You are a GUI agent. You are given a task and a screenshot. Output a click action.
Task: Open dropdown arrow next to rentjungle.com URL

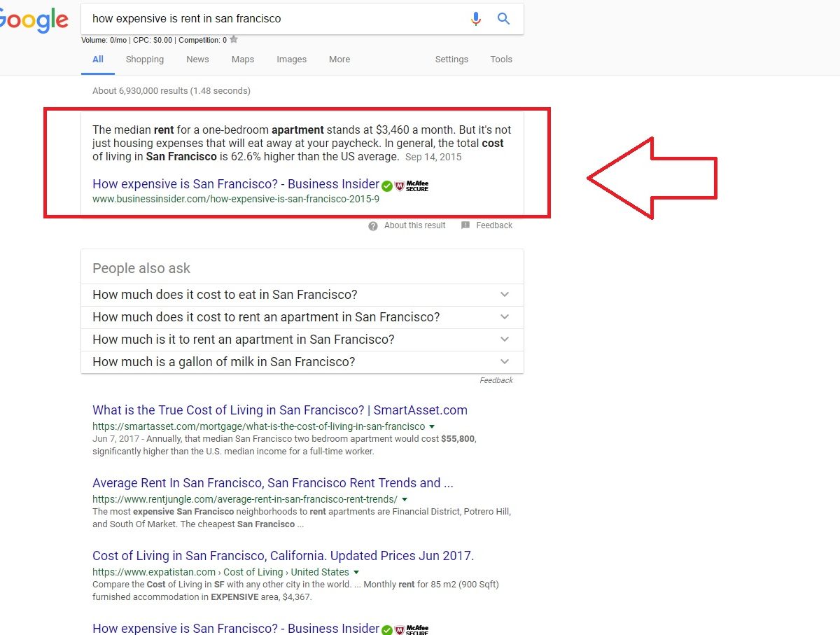coord(405,499)
